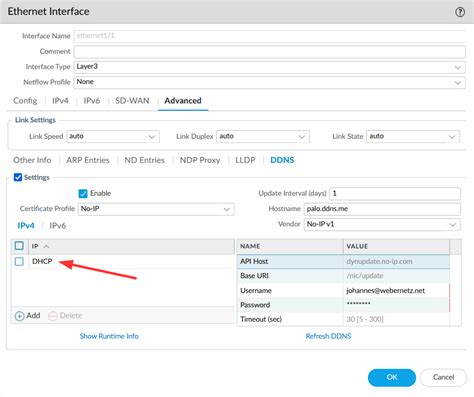
Task: Click the OK button
Action: pos(392,377)
